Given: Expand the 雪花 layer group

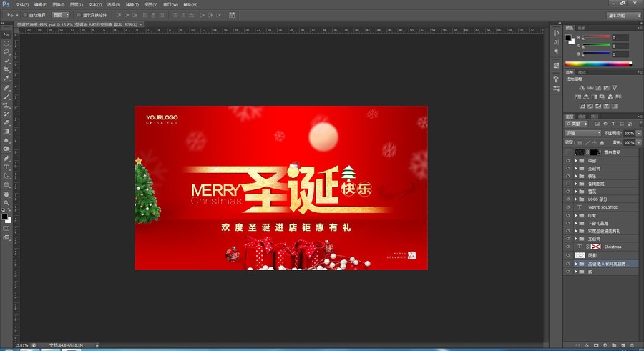Looking at the screenshot, I should point(576,192).
